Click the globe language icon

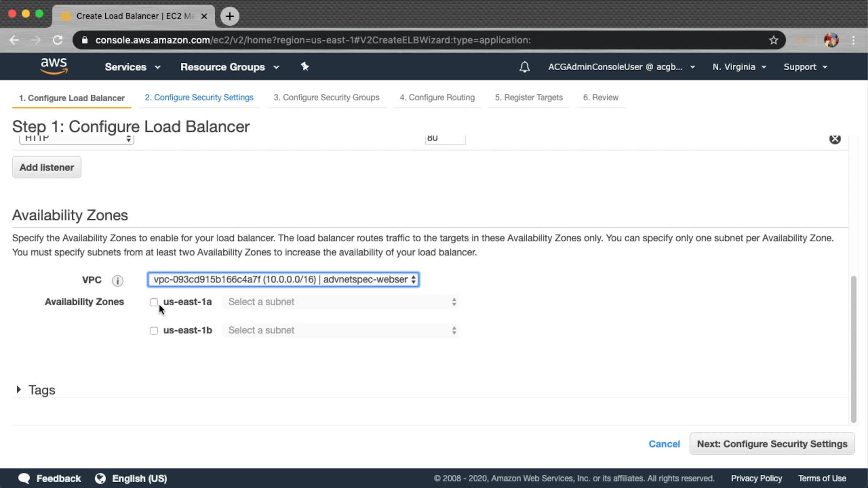tap(100, 479)
